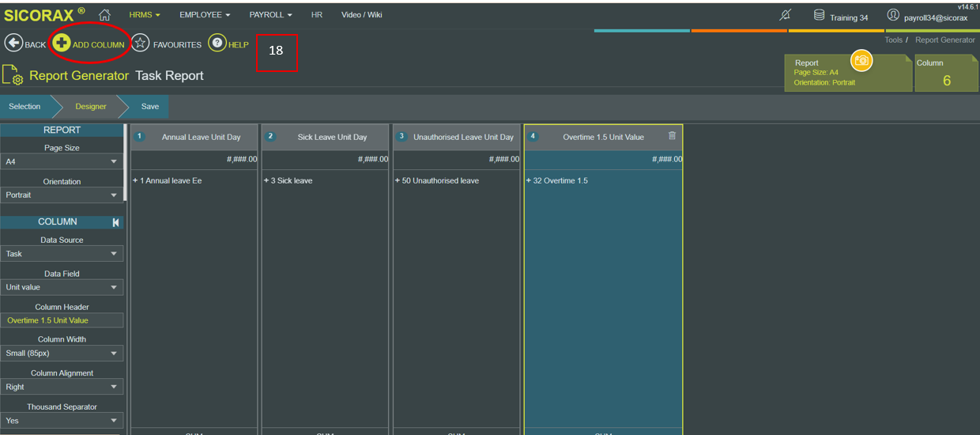This screenshot has width=980, height=435.
Task: Open the Data Source dropdown
Action: click(x=62, y=254)
